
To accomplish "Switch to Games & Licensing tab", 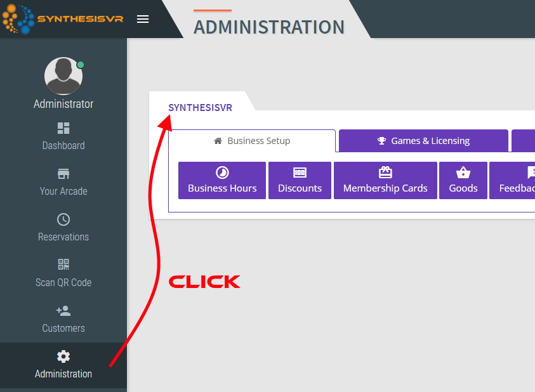I will [x=423, y=141].
